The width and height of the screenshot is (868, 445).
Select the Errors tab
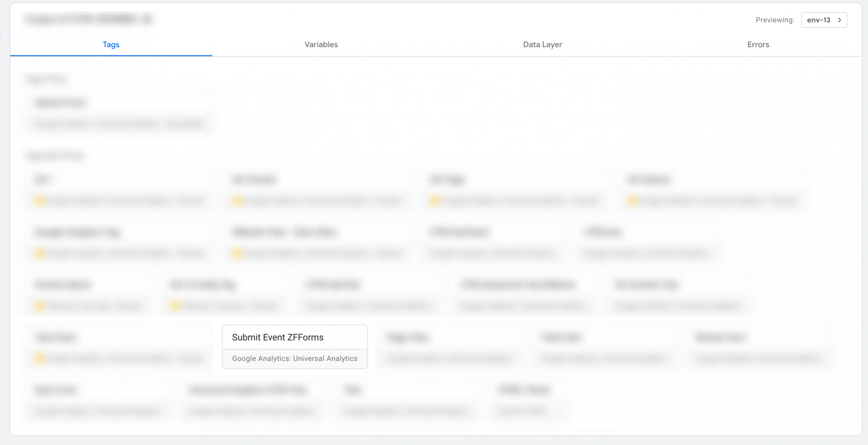[758, 44]
